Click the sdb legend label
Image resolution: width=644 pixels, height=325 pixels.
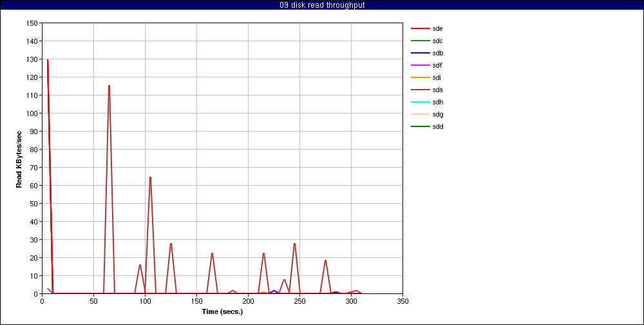coord(437,53)
